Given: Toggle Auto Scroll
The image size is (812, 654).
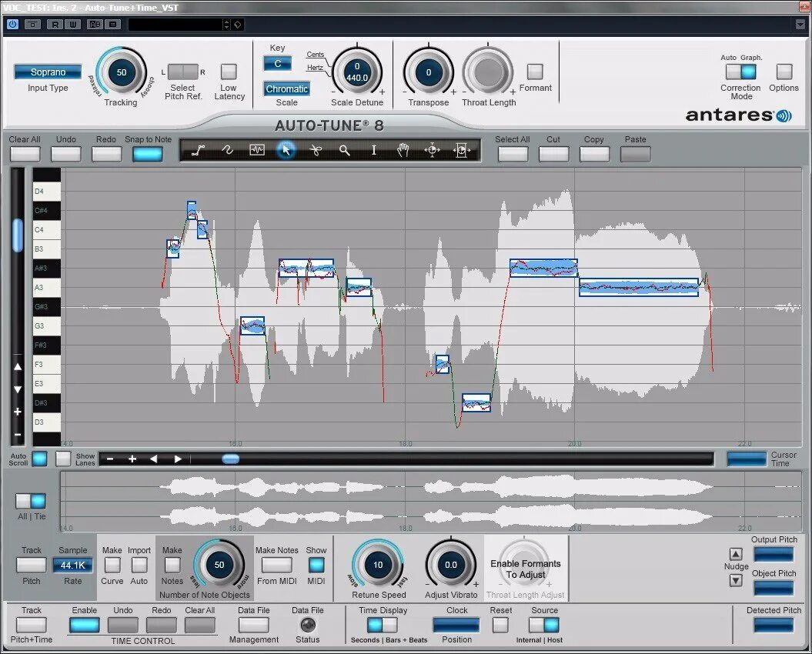Looking at the screenshot, I should (39, 459).
